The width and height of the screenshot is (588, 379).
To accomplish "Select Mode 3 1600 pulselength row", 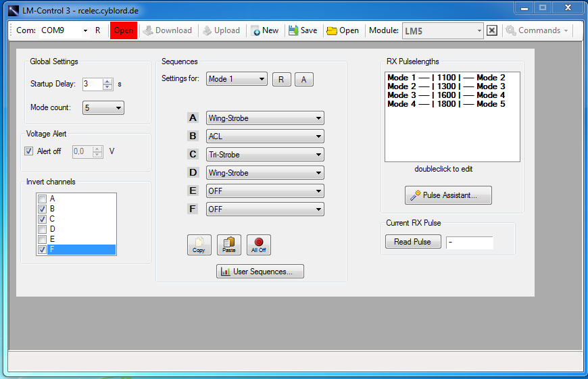I will [x=446, y=95].
